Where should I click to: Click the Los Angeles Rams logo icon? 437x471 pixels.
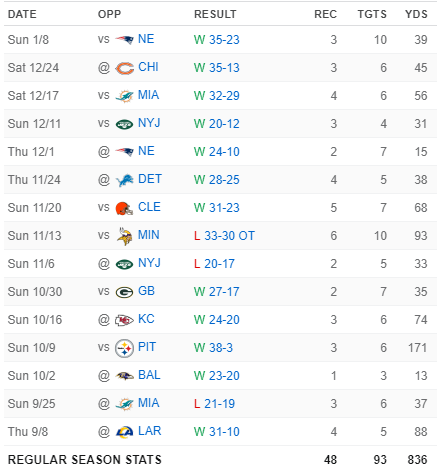point(124,432)
